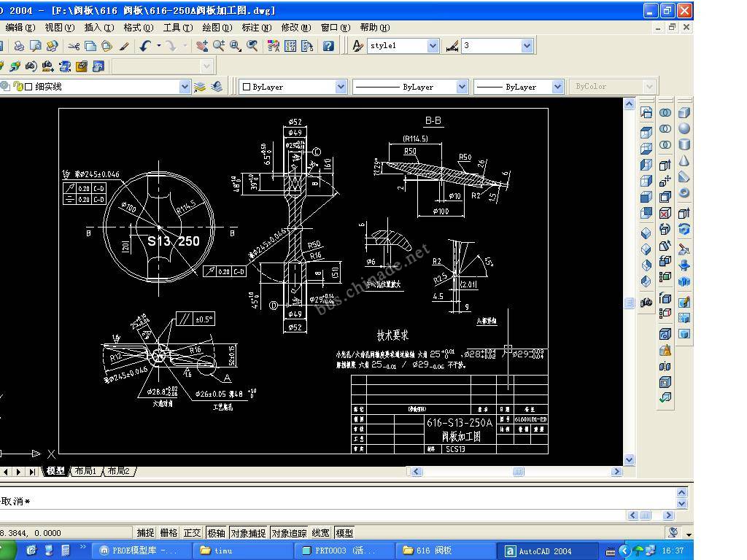747x560 pixels.
Task: Select the Sphere solid tool
Action: coord(684,128)
